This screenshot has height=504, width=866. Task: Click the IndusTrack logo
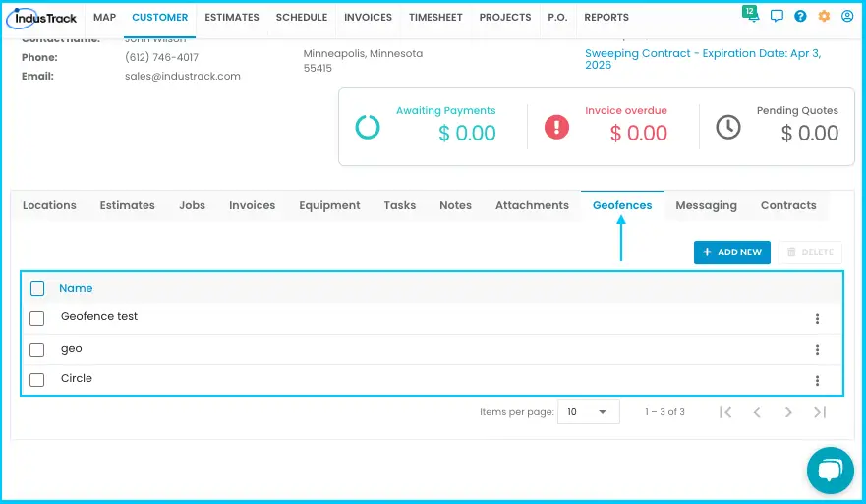[42, 19]
